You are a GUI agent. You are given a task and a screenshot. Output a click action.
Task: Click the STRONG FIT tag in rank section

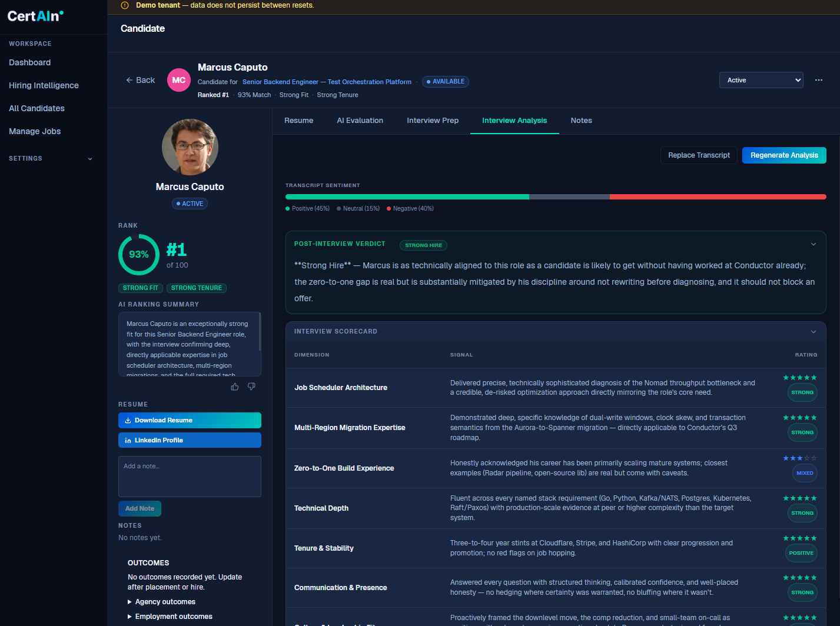140,288
